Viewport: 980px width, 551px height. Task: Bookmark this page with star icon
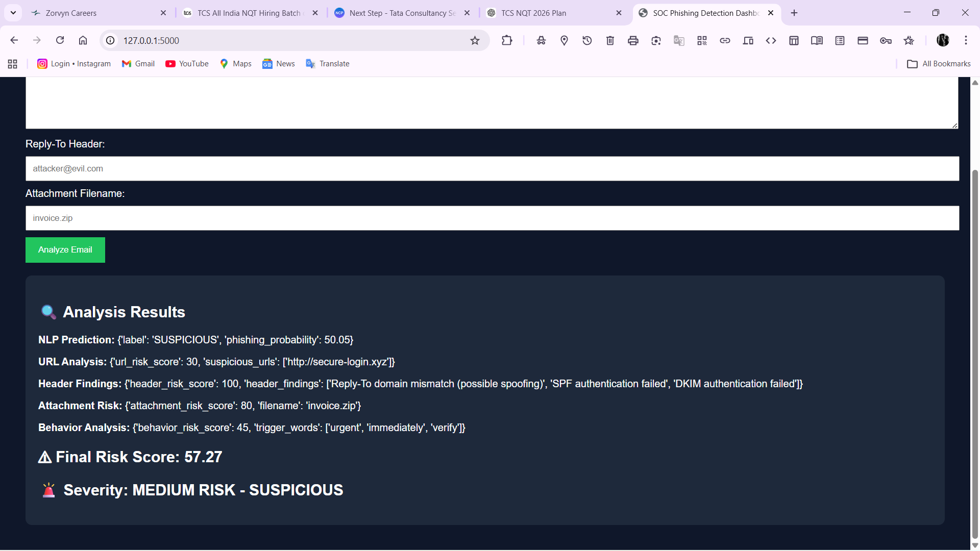(475, 40)
